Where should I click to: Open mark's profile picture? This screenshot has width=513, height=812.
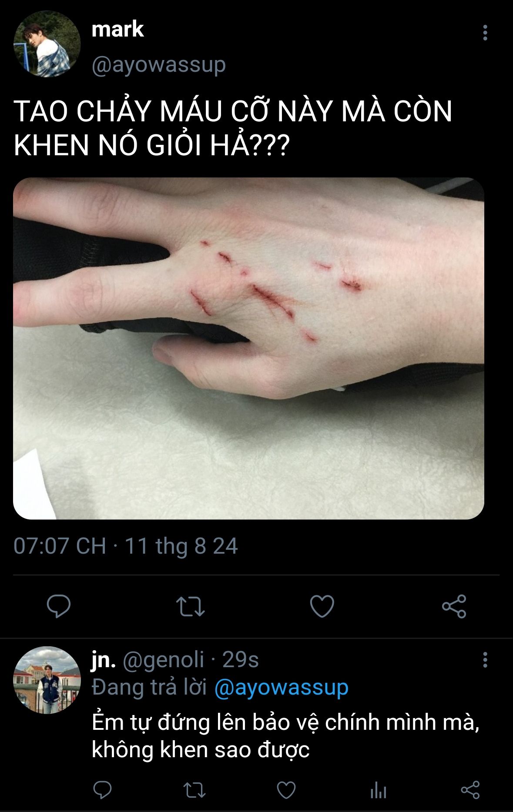[x=47, y=44]
